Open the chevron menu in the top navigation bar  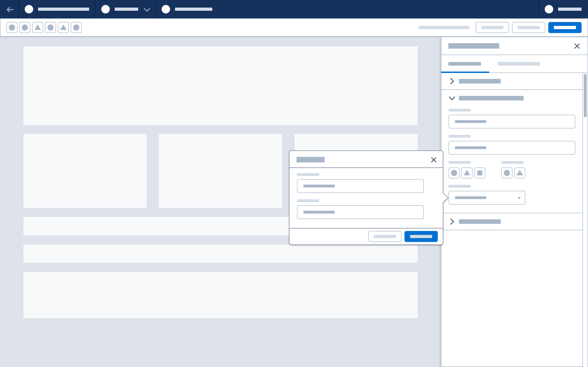click(147, 9)
